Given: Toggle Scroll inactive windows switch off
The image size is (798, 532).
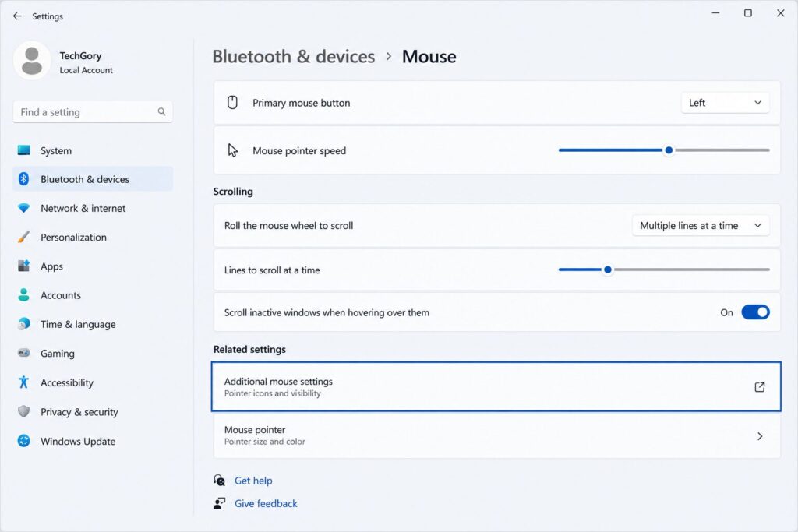Looking at the screenshot, I should pos(755,312).
